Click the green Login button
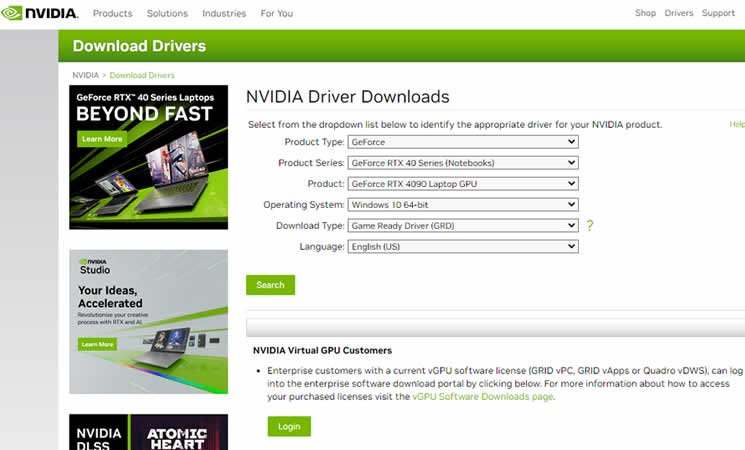This screenshot has height=450, width=745. [289, 426]
